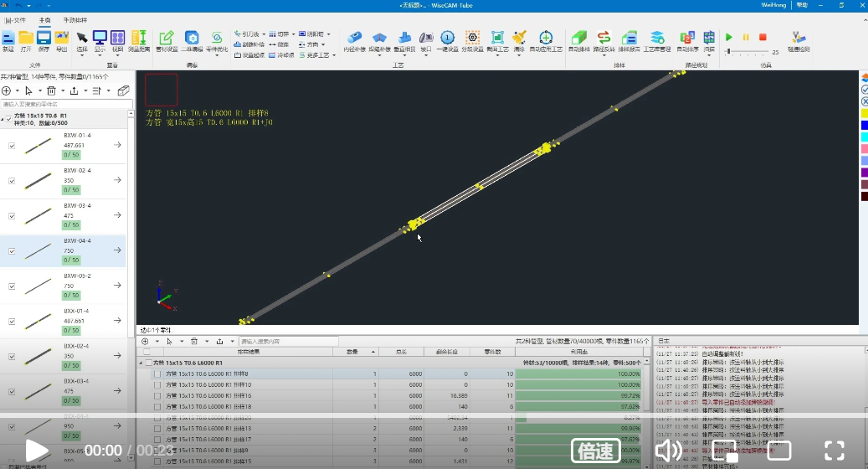Start simulation with green play button
This screenshot has height=469, width=868.
tap(729, 37)
